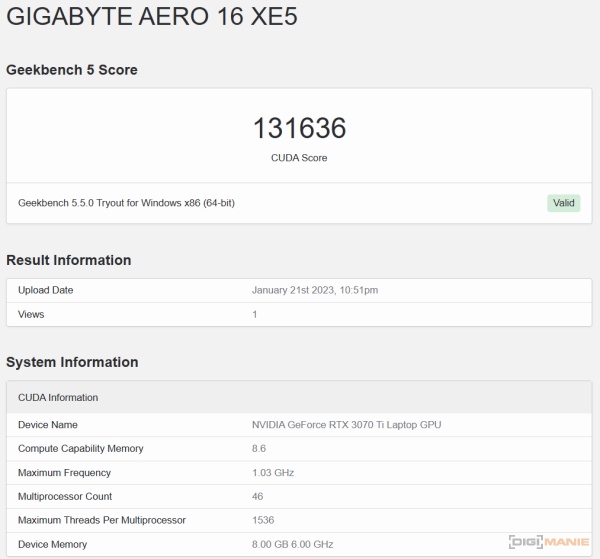The height and width of the screenshot is (559, 600).
Task: Click the Maximum Threads Per Multiprocessor label
Action: (102, 520)
